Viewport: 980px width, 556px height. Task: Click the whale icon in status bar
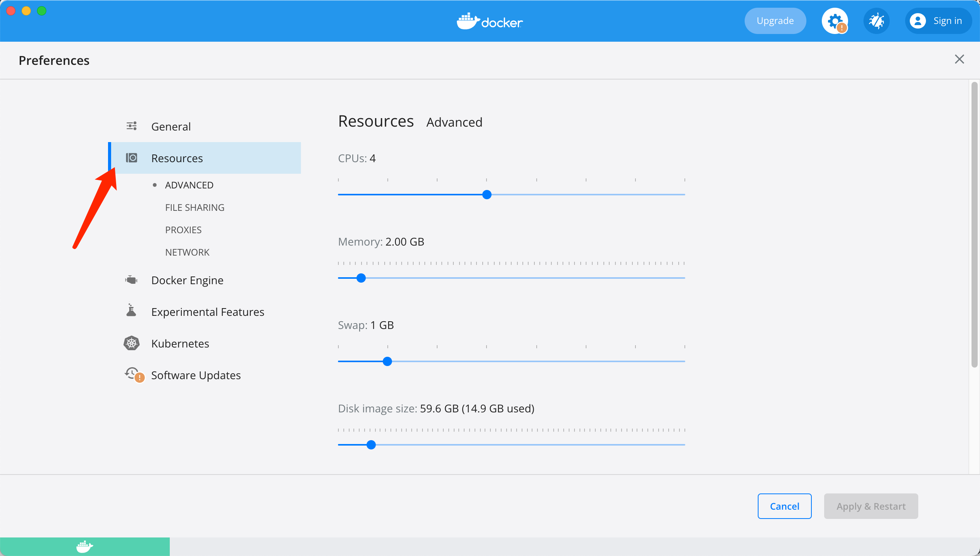click(84, 547)
